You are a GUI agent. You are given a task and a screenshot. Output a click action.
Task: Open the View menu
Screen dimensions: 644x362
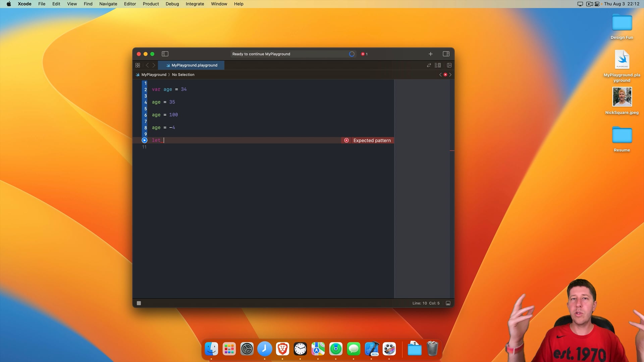tap(72, 4)
